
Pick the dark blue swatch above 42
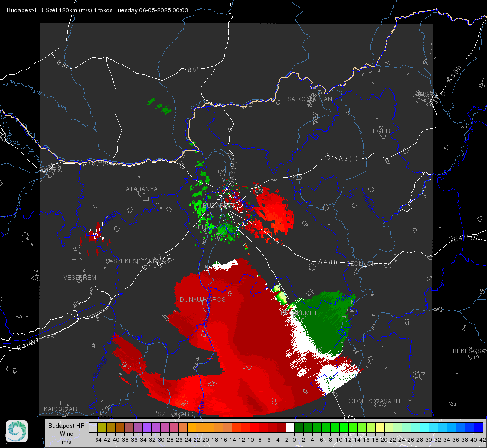(x=479, y=428)
